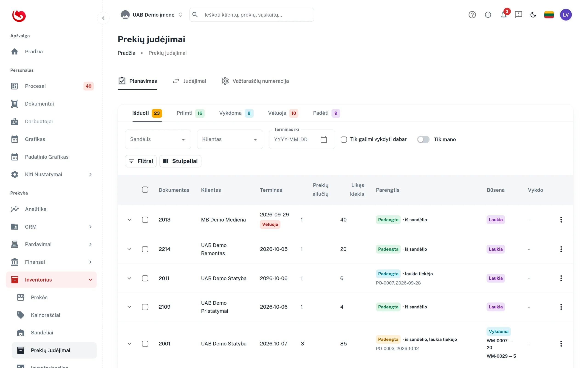Image resolution: width=588 pixels, height=368 pixels.
Task: Enable Tik galimi vykdyti dabar checkbox
Action: pyautogui.click(x=344, y=139)
